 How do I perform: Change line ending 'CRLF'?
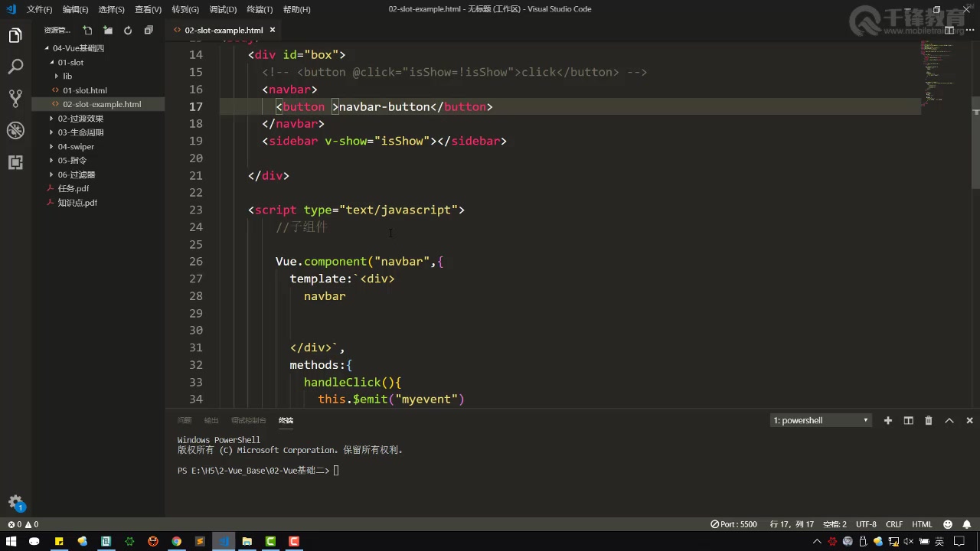pyautogui.click(x=894, y=524)
